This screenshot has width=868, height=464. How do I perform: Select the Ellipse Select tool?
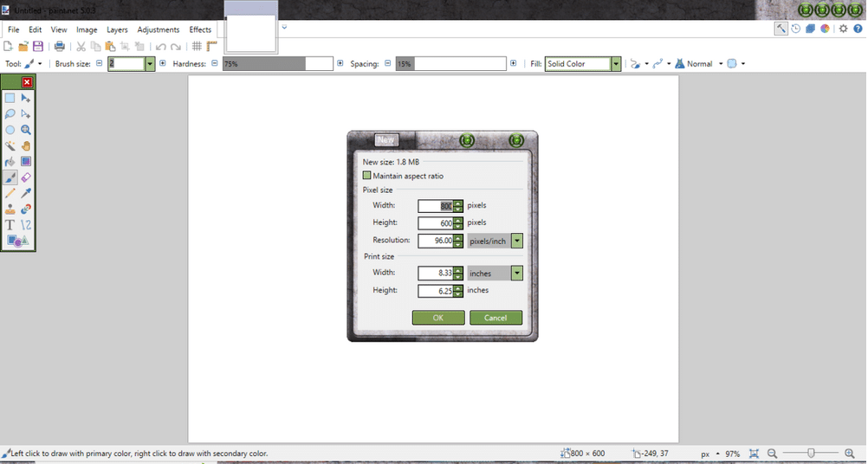coord(10,131)
